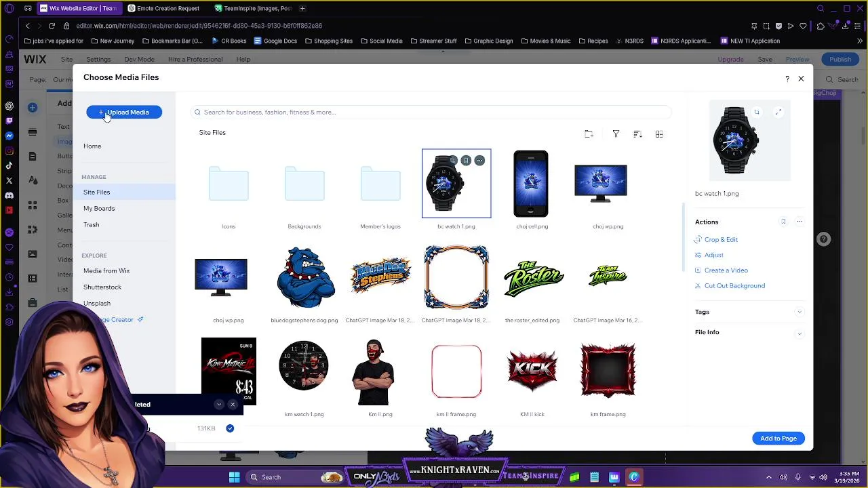Screen dimensions: 868x488
Task: Open the Help menu in Wix
Action: tap(243, 60)
